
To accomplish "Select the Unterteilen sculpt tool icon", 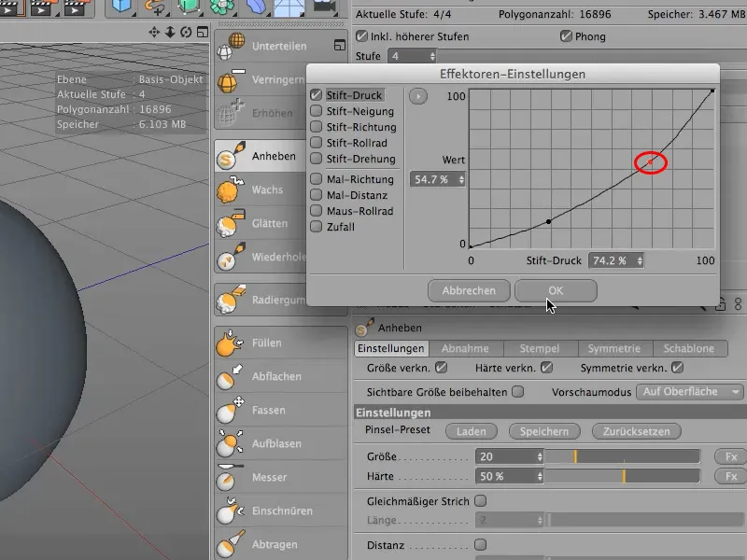I will pos(231,46).
